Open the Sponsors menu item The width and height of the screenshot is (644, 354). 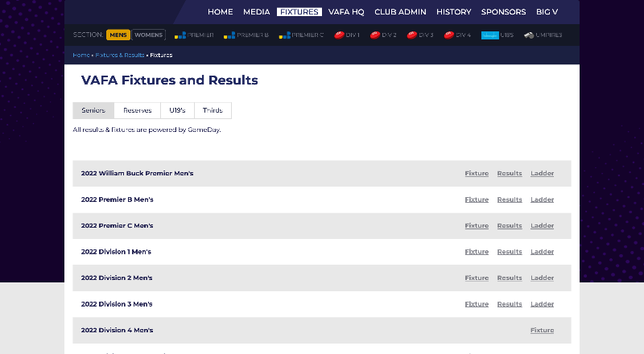tap(503, 12)
